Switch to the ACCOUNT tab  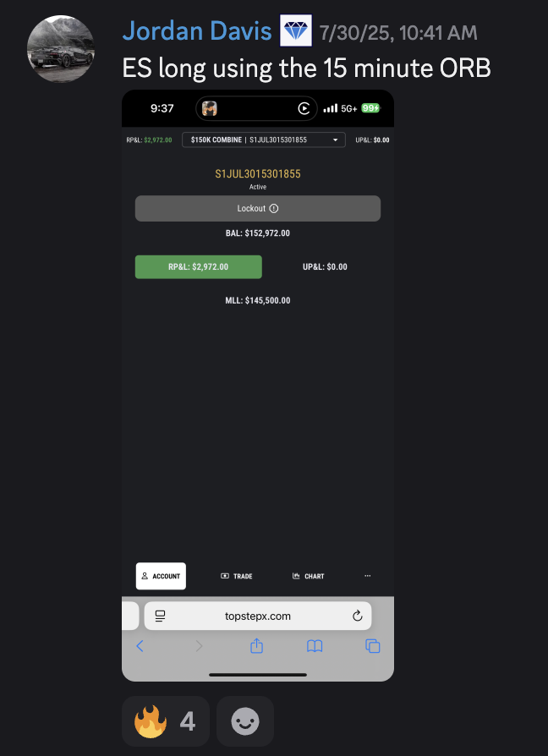(x=161, y=576)
